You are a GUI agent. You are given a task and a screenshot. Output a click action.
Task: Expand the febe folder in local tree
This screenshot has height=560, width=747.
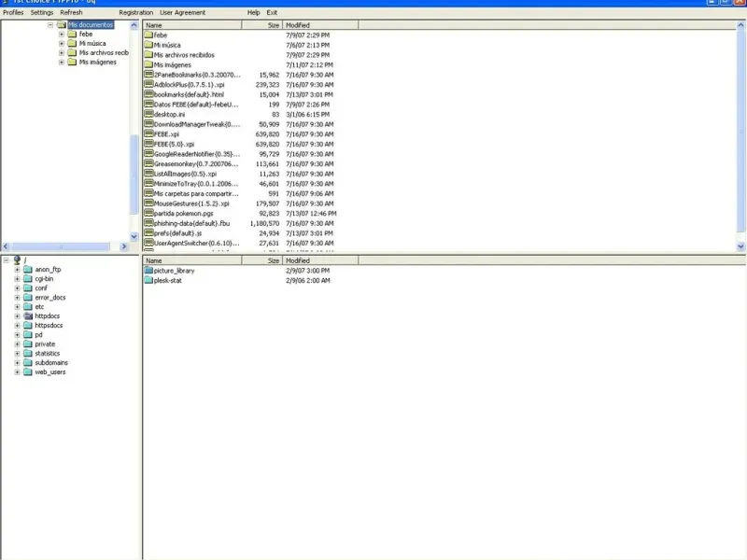pyautogui.click(x=62, y=35)
